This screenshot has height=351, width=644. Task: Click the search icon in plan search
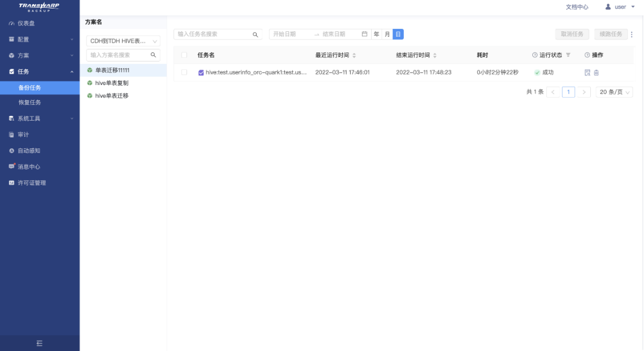point(153,55)
